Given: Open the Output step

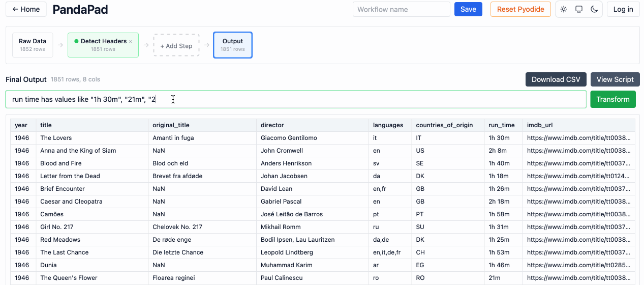Looking at the screenshot, I should point(232,45).
